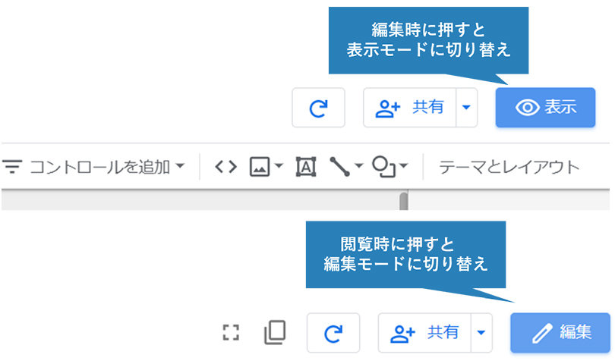The height and width of the screenshot is (364, 615).
Task: Click the refresh data icon in edit mode
Action: coord(318,108)
